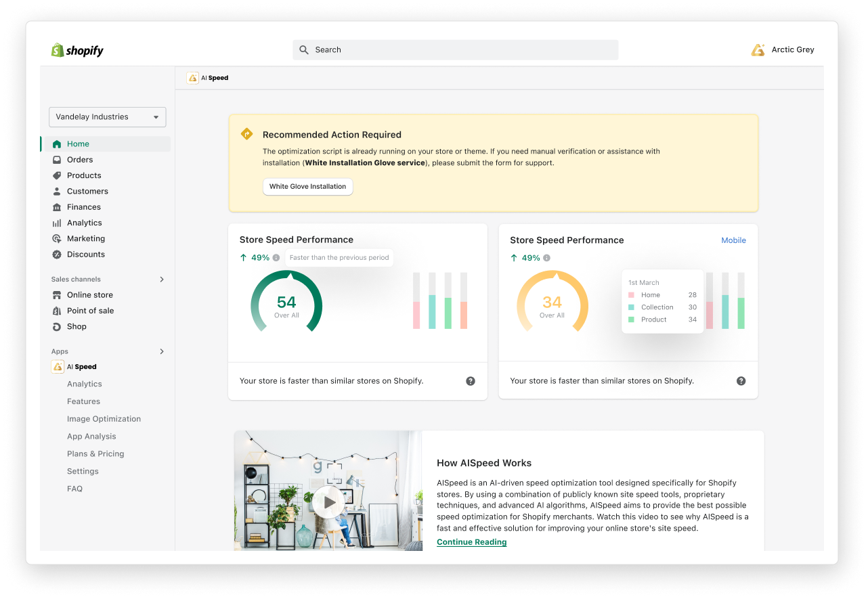Click the Marketing target icon
Screen dimensions: 868x599
pyautogui.click(x=57, y=239)
